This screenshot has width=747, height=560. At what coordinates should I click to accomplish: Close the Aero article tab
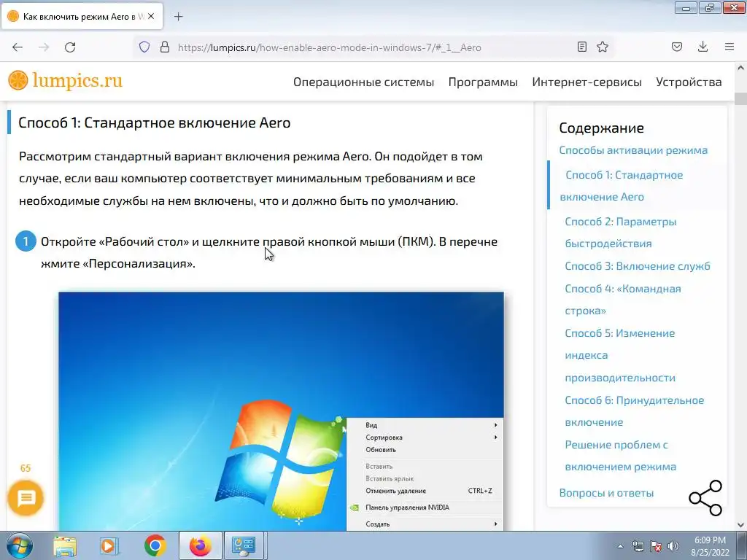click(x=151, y=16)
